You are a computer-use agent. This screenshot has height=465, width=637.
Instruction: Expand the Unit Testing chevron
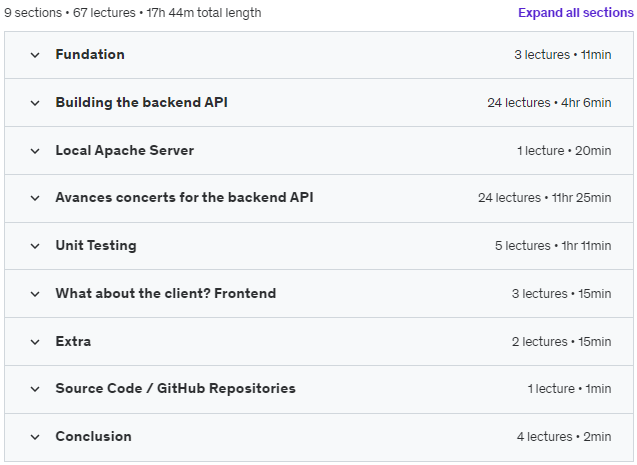[x=35, y=246]
